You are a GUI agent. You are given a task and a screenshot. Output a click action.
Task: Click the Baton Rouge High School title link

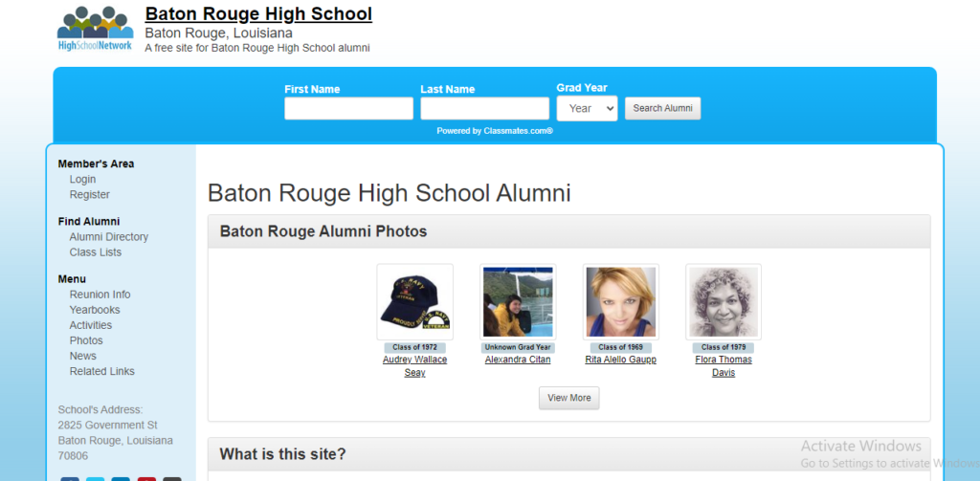point(258,14)
